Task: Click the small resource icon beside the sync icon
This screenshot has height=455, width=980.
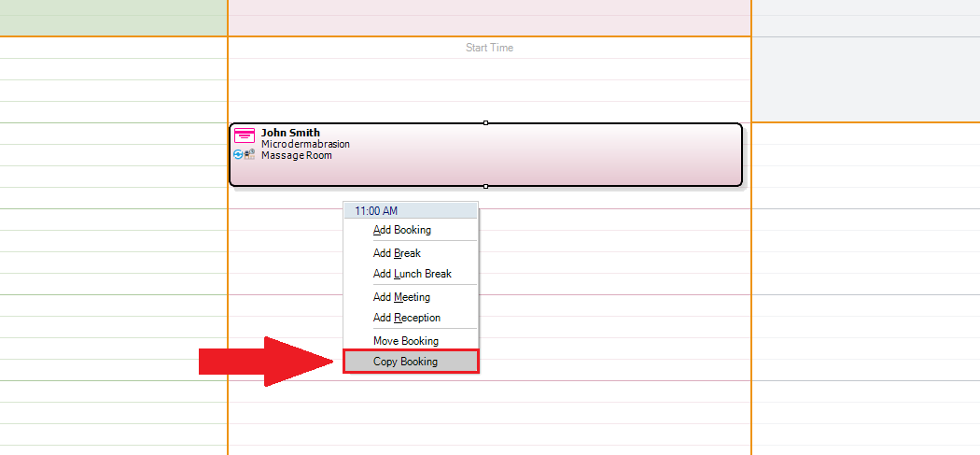Action: tap(249, 154)
